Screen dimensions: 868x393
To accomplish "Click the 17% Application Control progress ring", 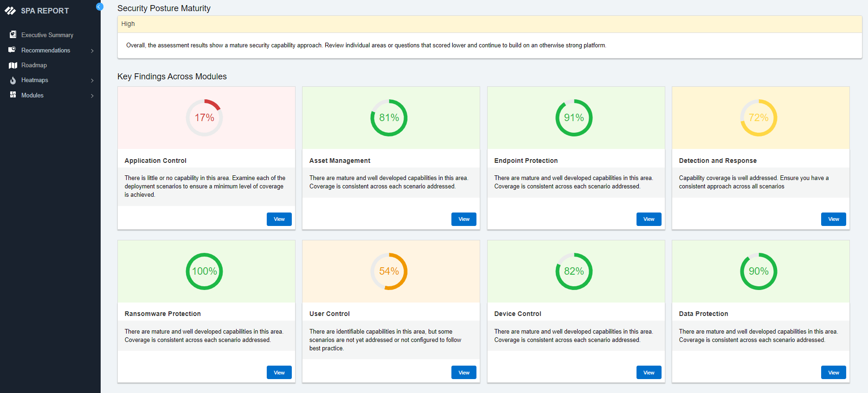I will pyautogui.click(x=204, y=118).
